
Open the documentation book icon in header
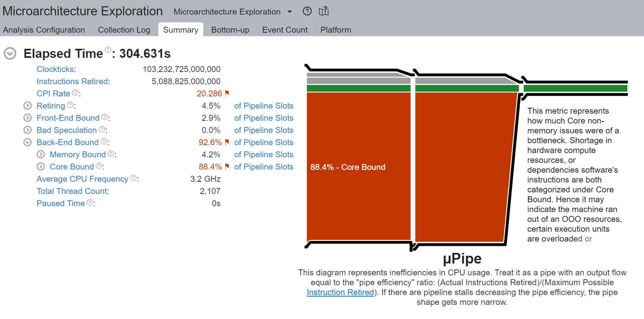(324, 11)
